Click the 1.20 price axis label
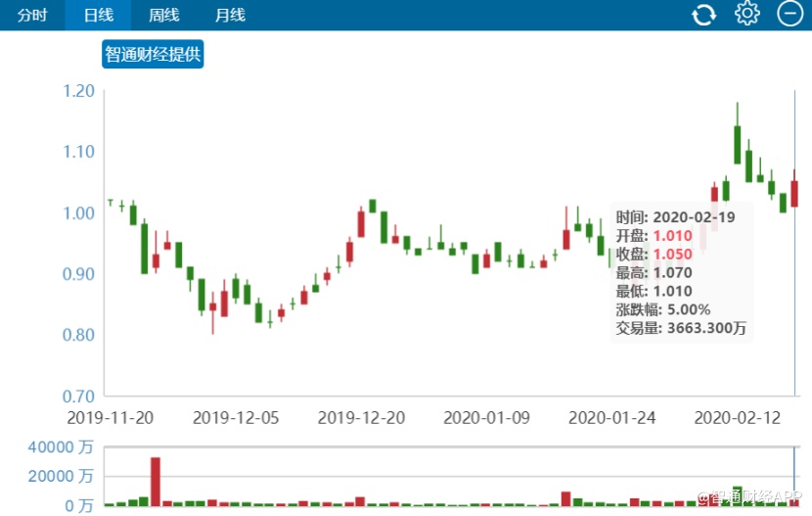 click(x=78, y=91)
